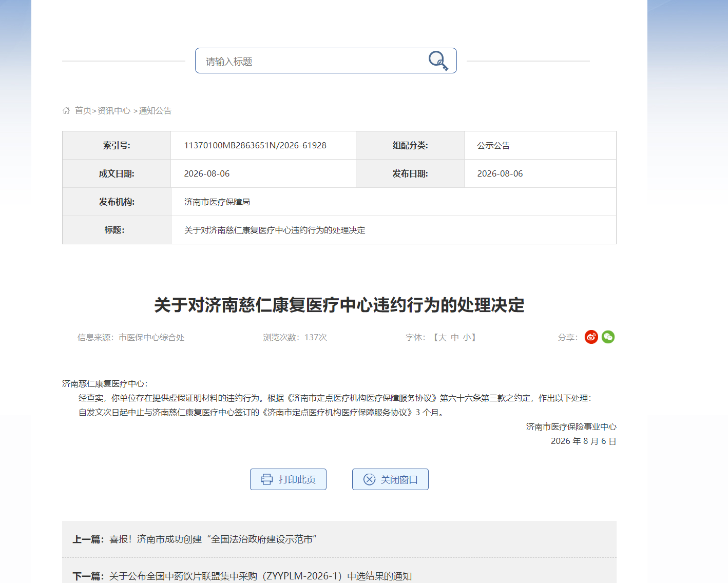The image size is (728, 583).
Task: Set font size to 中
Action: [x=455, y=337]
